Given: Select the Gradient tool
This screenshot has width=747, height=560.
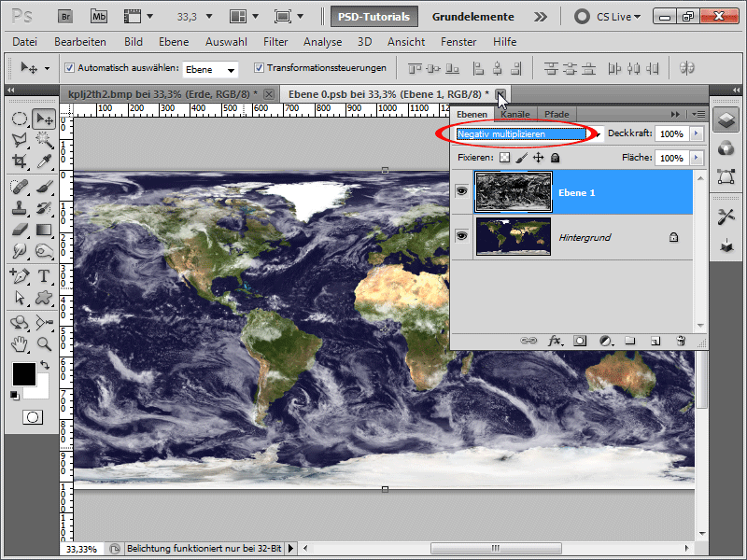Looking at the screenshot, I should pyautogui.click(x=44, y=230).
